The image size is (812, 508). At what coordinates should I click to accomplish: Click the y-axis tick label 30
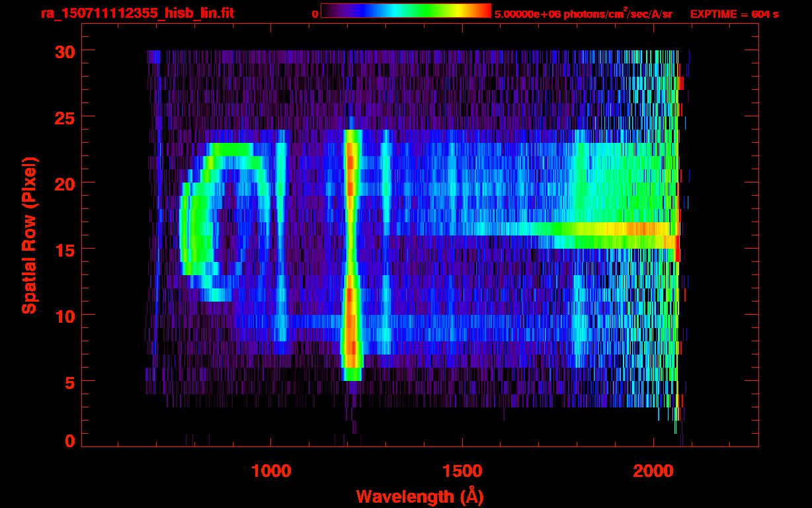coord(65,51)
